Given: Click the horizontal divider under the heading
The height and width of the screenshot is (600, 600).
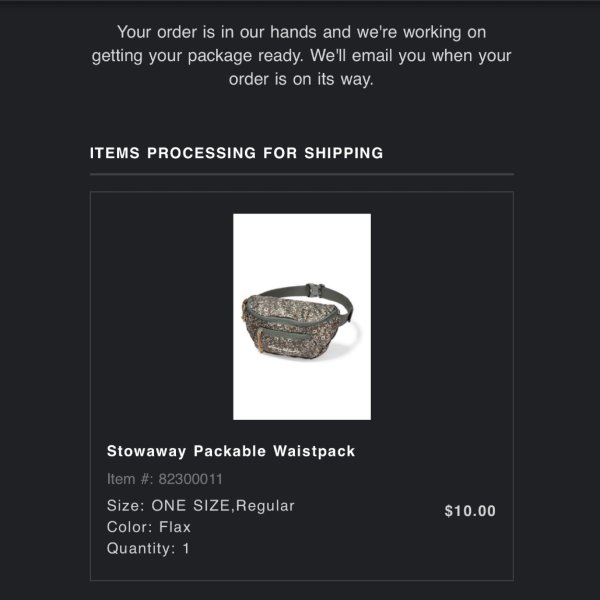Looking at the screenshot, I should pos(302,174).
